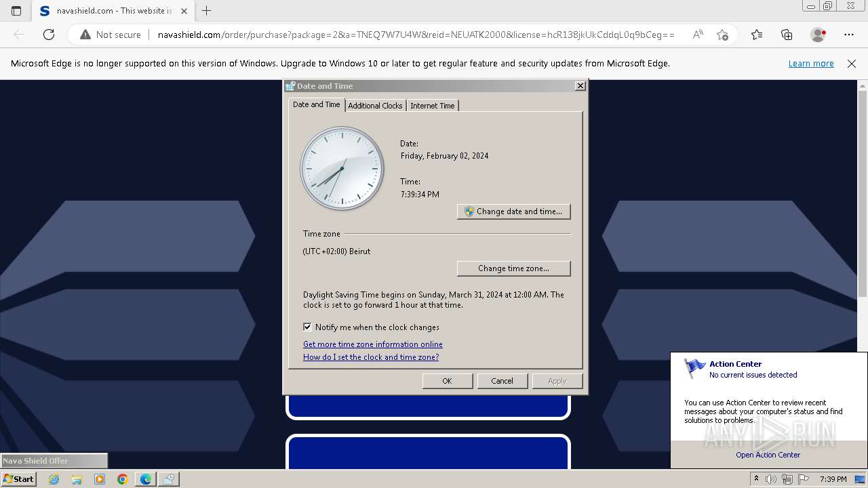Switch to the Internet Time tab
Screen dimensions: 868x488
coord(433,106)
